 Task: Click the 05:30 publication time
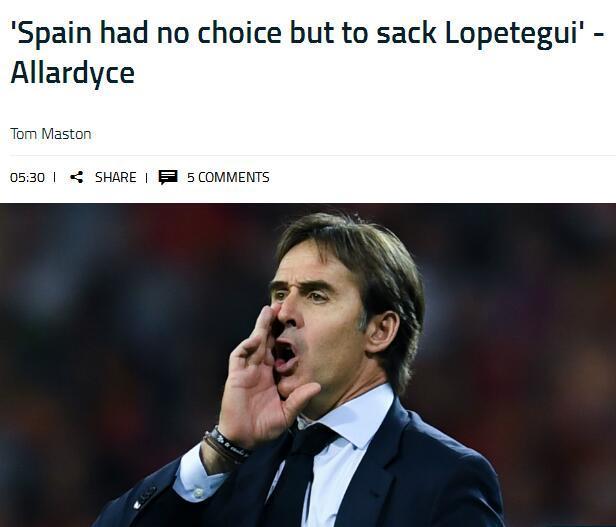click(28, 177)
